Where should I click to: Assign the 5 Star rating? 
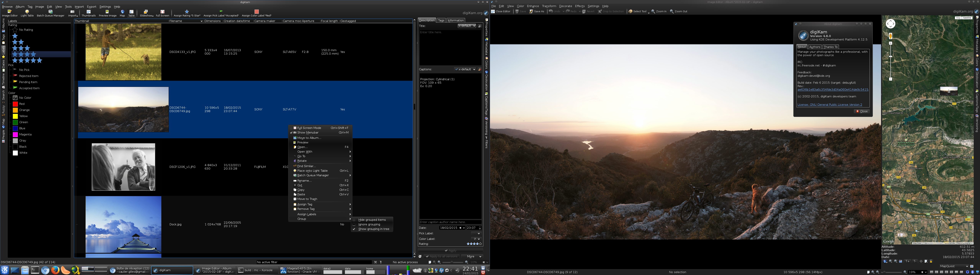187,13
